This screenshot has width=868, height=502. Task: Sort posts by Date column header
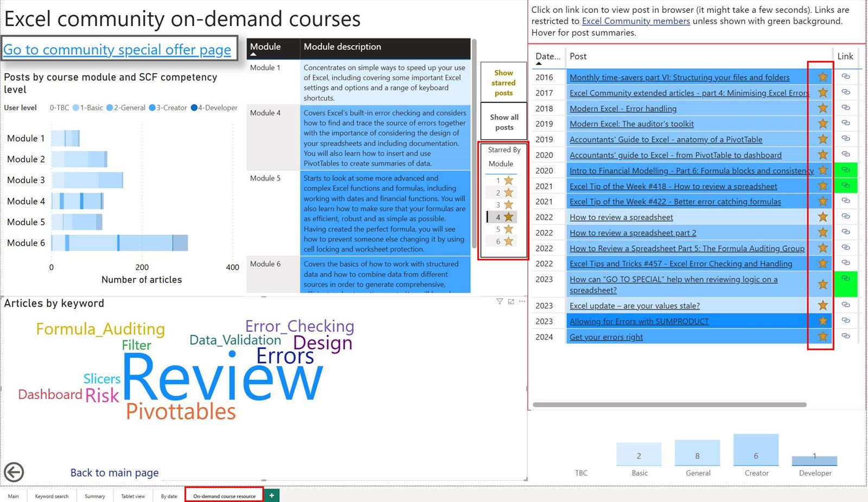547,56
